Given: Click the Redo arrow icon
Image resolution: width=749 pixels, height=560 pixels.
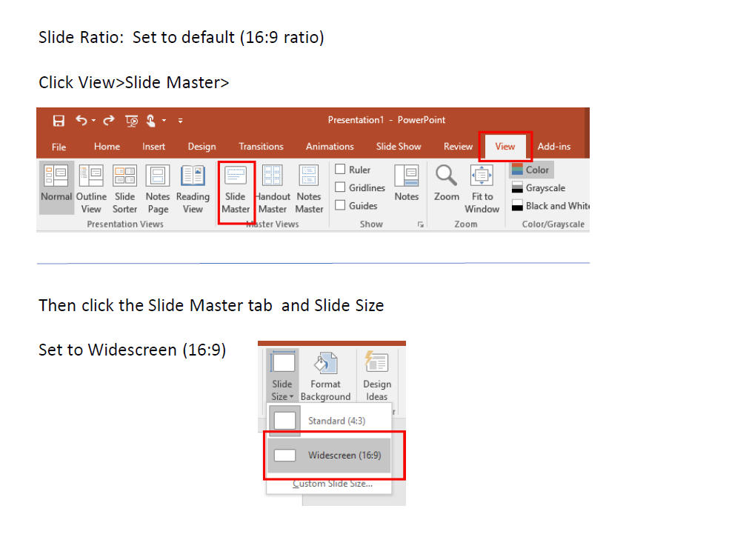Looking at the screenshot, I should (x=109, y=120).
